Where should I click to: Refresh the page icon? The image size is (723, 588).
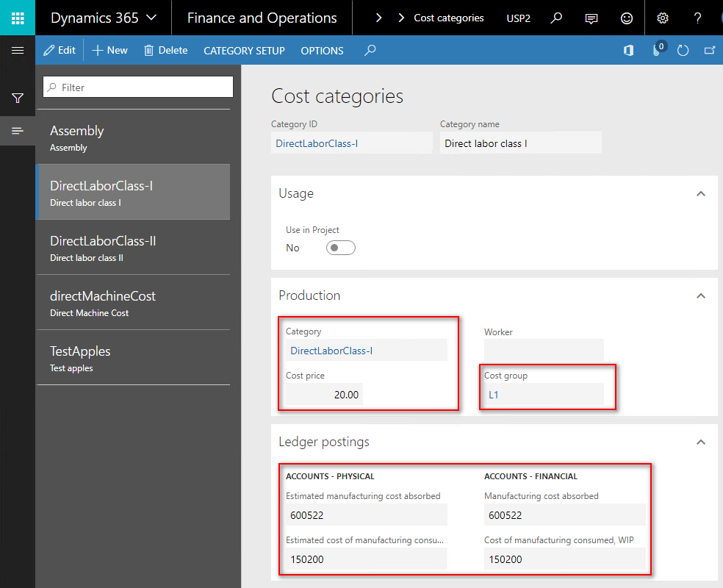[683, 50]
